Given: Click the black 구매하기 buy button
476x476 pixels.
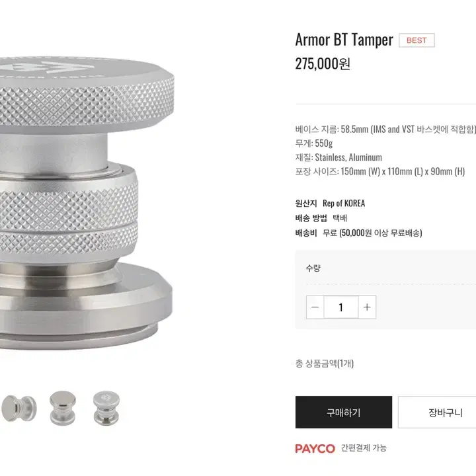Looking at the screenshot, I should [x=344, y=412].
